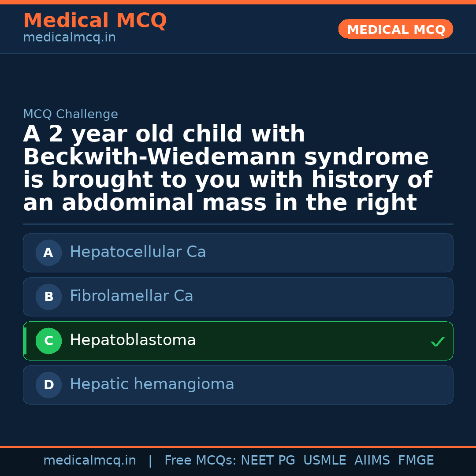
Task: Select AIIMS in the footer
Action: (372, 461)
